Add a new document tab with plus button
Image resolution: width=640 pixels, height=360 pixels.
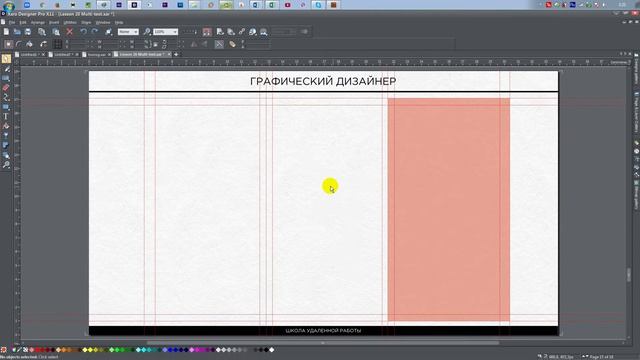click(176, 54)
